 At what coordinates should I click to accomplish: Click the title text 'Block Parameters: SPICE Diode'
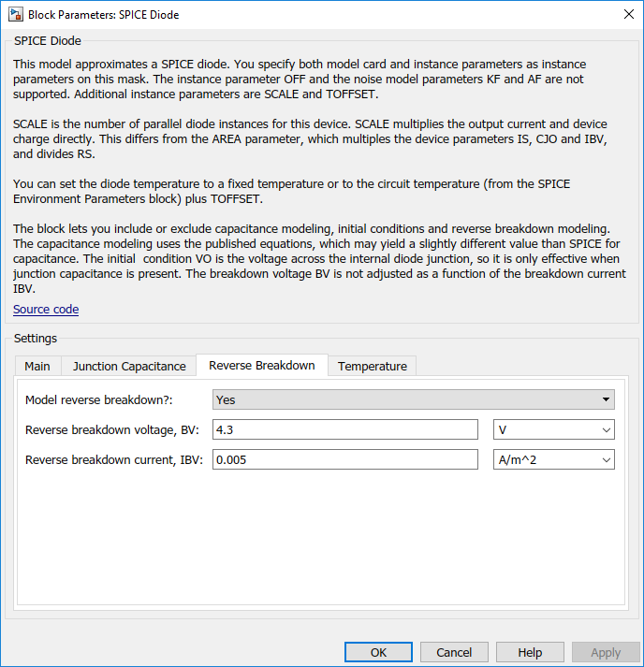(x=103, y=14)
